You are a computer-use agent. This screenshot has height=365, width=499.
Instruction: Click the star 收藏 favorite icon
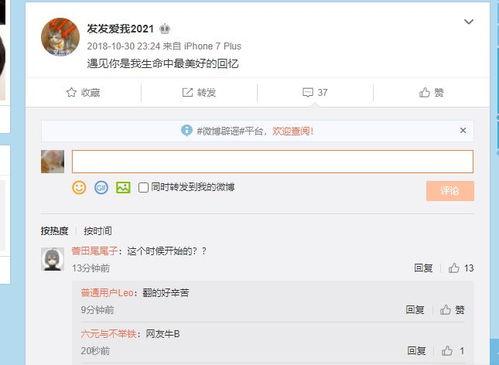(x=71, y=92)
